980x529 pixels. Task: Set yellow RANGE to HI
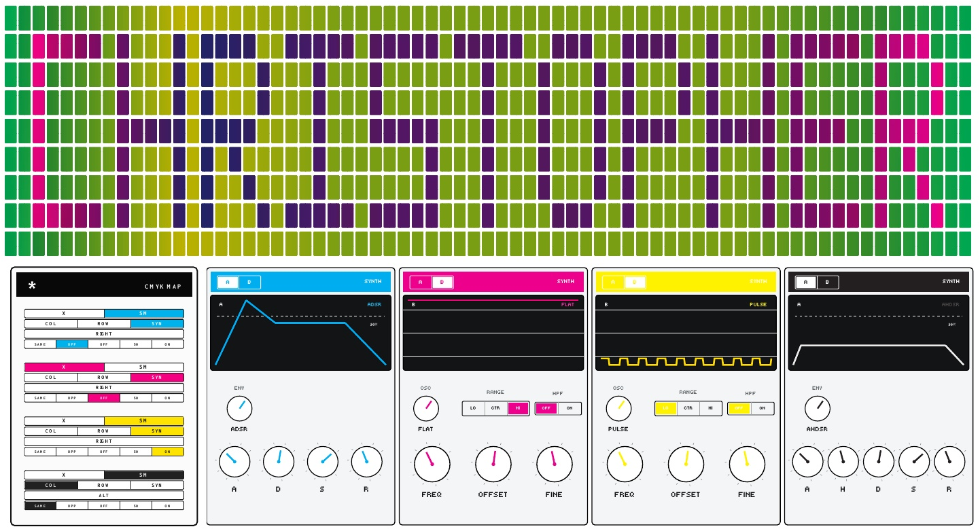(711, 408)
